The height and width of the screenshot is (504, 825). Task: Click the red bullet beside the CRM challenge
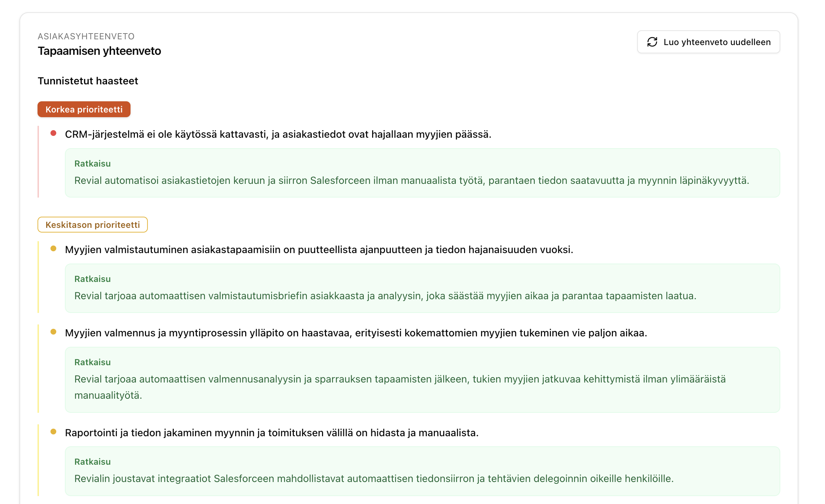53,133
